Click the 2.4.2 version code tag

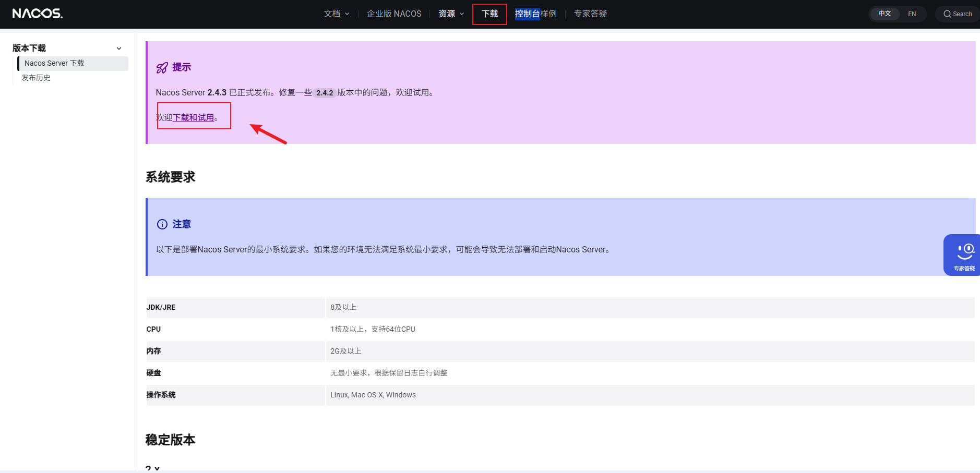pyautogui.click(x=325, y=93)
